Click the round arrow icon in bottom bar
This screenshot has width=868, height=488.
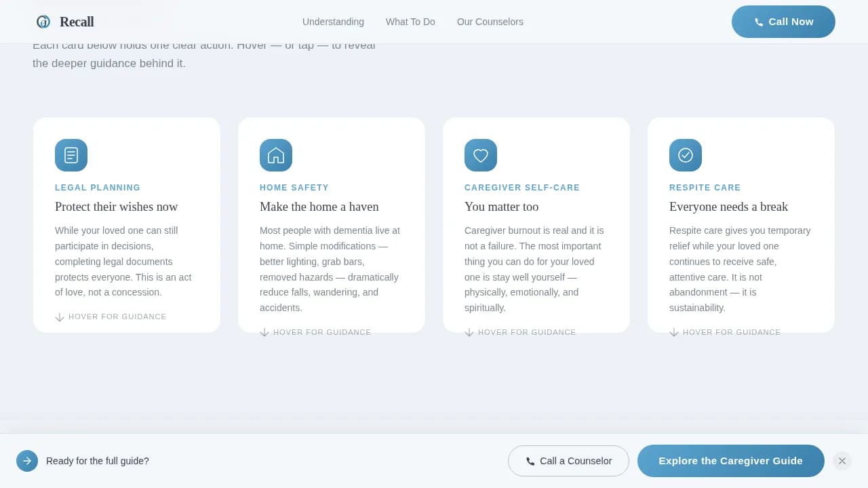pos(27,461)
